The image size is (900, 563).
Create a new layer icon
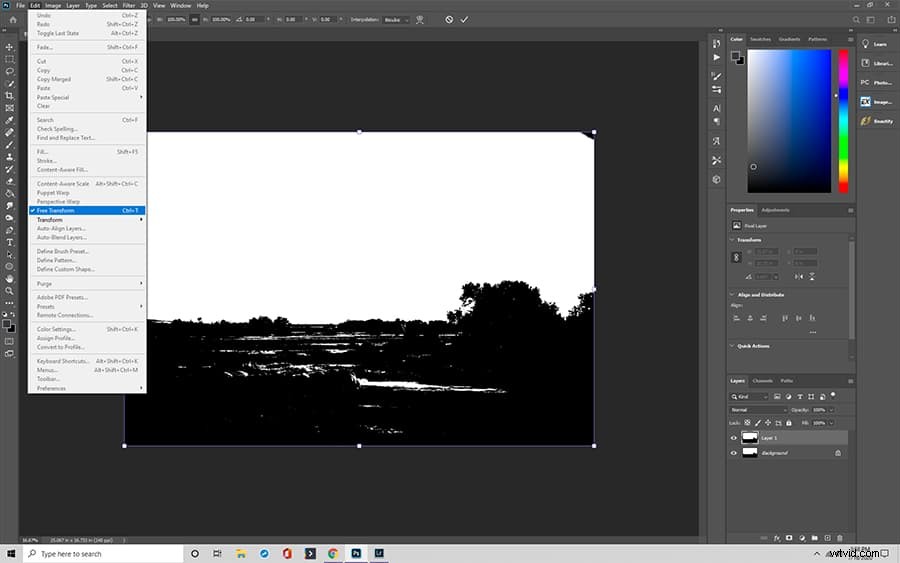pos(827,538)
